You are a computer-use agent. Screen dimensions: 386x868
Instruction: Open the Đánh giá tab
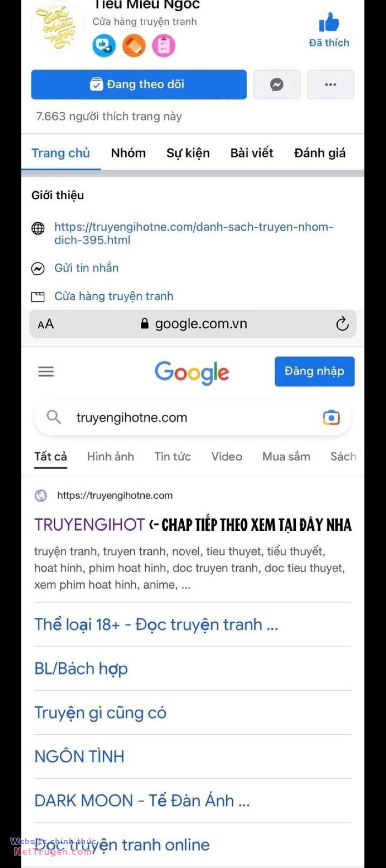tap(320, 153)
